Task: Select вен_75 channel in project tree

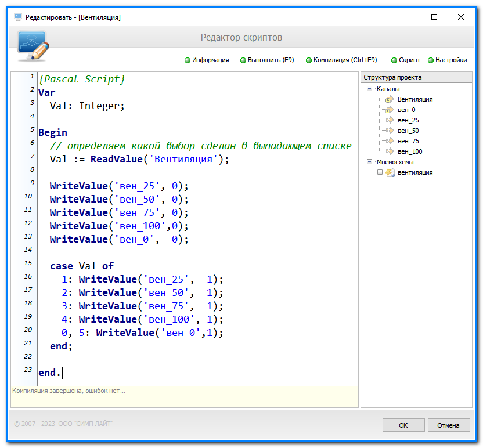Action: click(x=408, y=142)
